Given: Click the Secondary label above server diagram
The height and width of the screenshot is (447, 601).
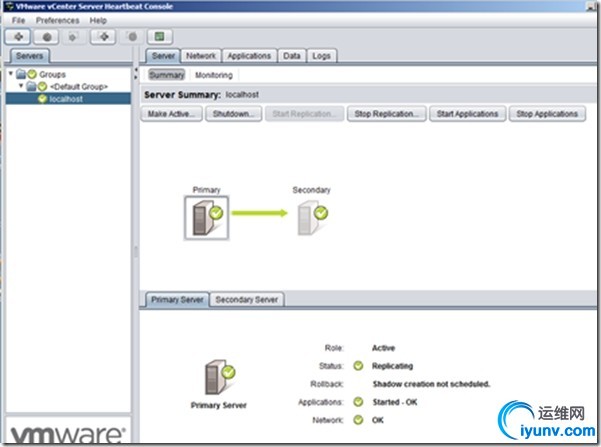Looking at the screenshot, I should coord(311,190).
